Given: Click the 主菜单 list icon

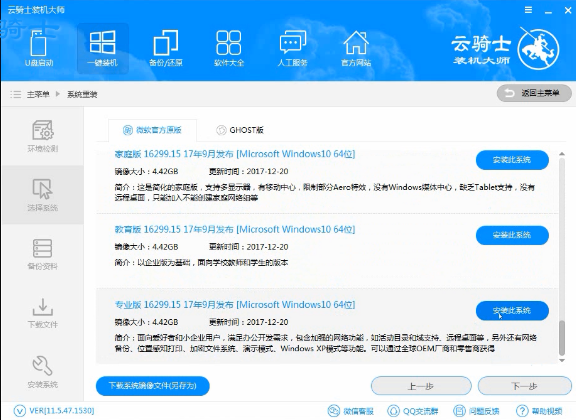Looking at the screenshot, I should 15,94.
